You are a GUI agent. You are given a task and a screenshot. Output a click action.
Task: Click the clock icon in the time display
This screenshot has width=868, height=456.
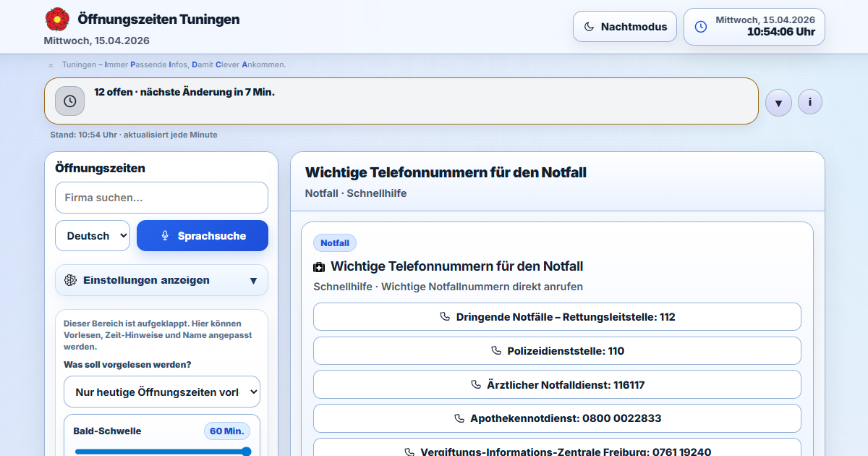click(x=699, y=26)
